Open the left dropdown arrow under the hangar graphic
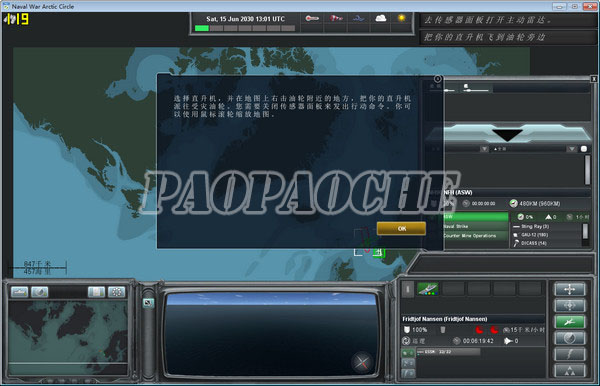The image size is (600, 386). 484,149
